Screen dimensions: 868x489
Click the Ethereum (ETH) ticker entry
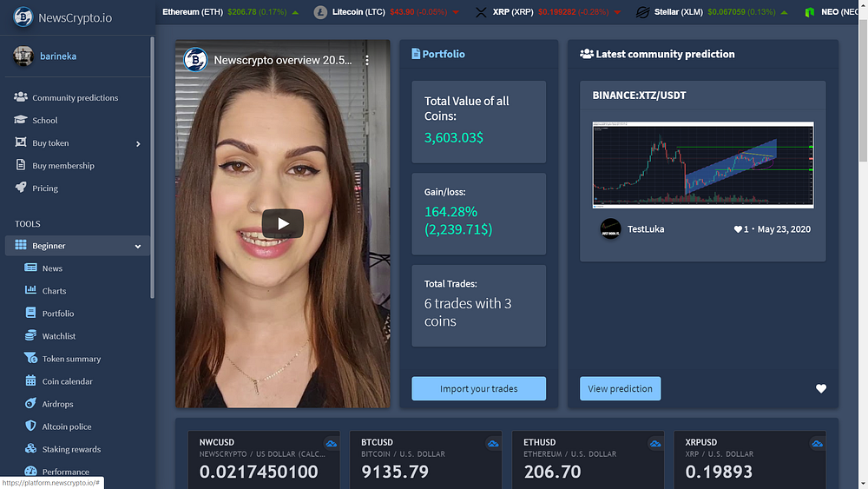coord(230,12)
